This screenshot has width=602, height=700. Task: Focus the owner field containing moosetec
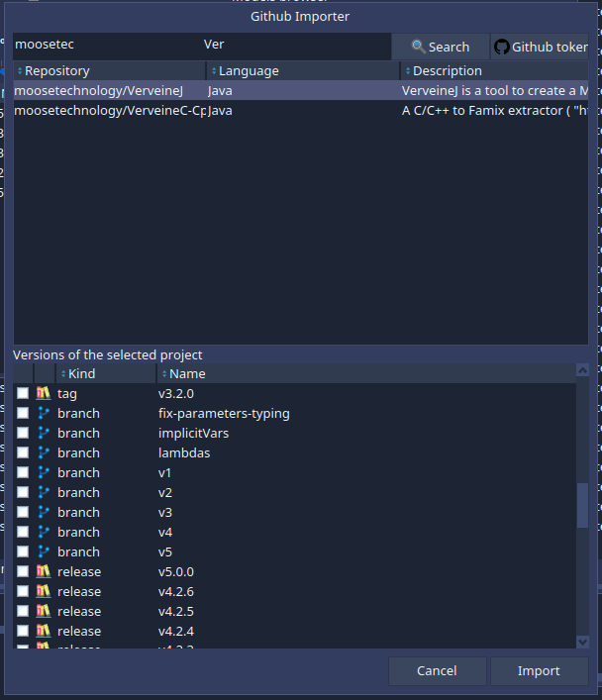point(107,45)
